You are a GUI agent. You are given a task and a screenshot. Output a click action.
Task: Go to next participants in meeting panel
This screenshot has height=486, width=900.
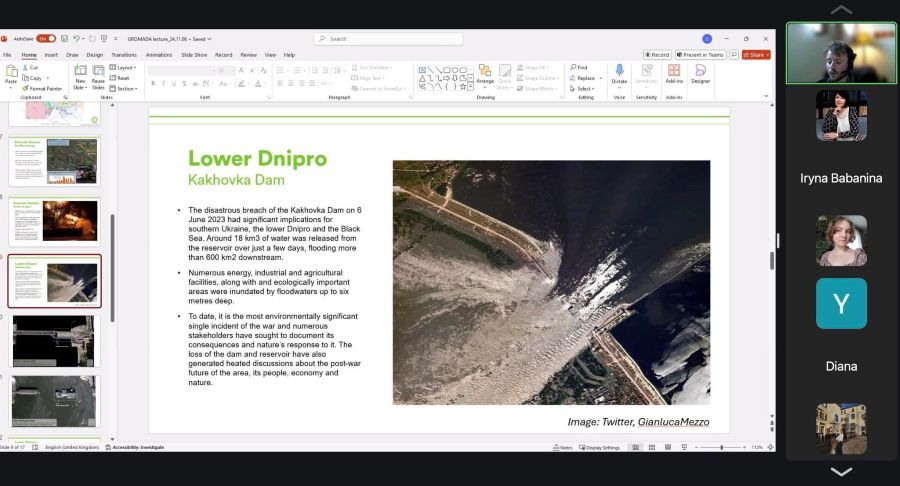tap(841, 472)
